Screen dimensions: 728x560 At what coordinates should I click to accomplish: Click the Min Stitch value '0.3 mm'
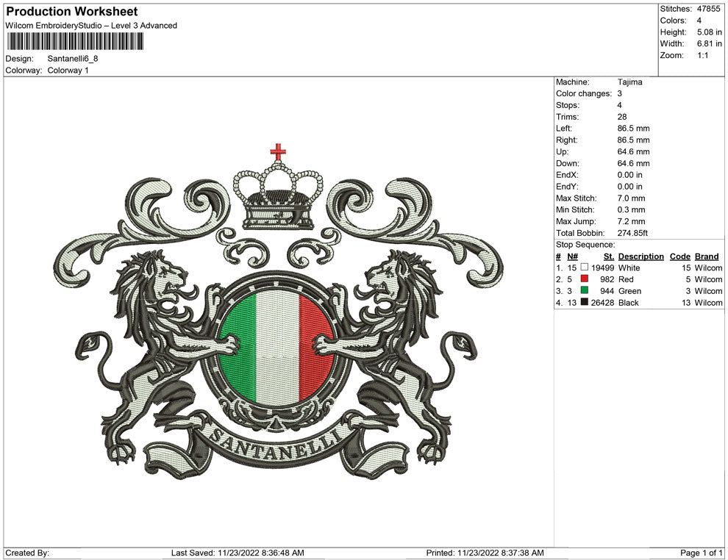pos(631,209)
